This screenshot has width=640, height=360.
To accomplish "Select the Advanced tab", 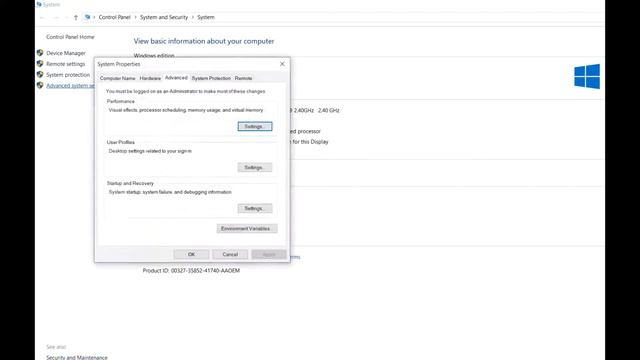I will pyautogui.click(x=176, y=78).
